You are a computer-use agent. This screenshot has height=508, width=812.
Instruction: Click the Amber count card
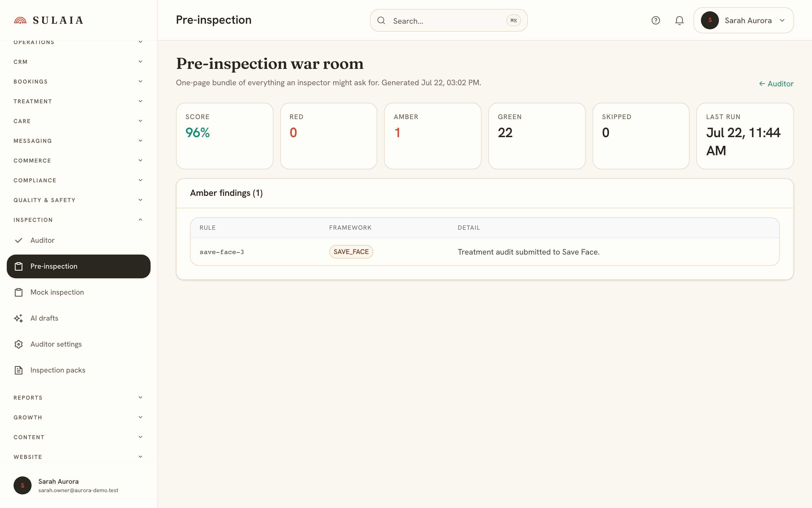point(433,136)
